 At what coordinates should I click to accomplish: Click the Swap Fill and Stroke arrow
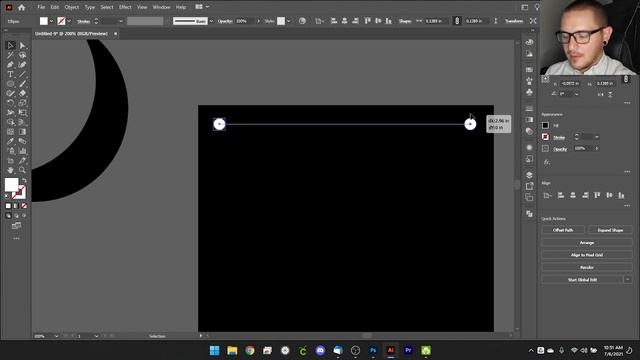(24, 180)
